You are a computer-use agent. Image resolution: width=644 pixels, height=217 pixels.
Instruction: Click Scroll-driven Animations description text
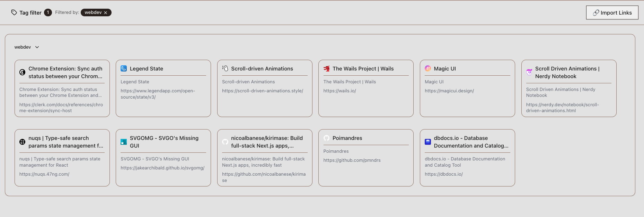tap(248, 82)
